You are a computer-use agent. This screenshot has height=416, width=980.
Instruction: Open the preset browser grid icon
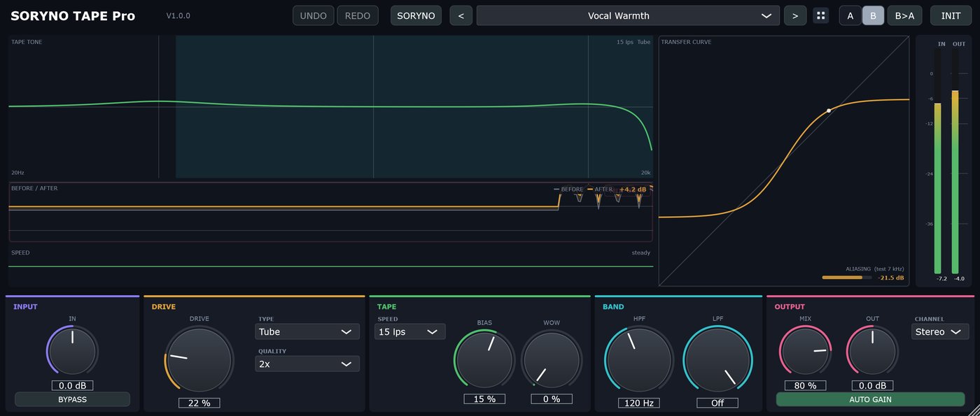(820, 15)
